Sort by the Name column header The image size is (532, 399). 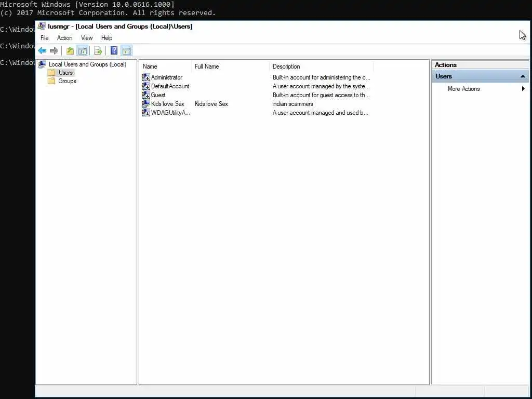(x=166, y=66)
